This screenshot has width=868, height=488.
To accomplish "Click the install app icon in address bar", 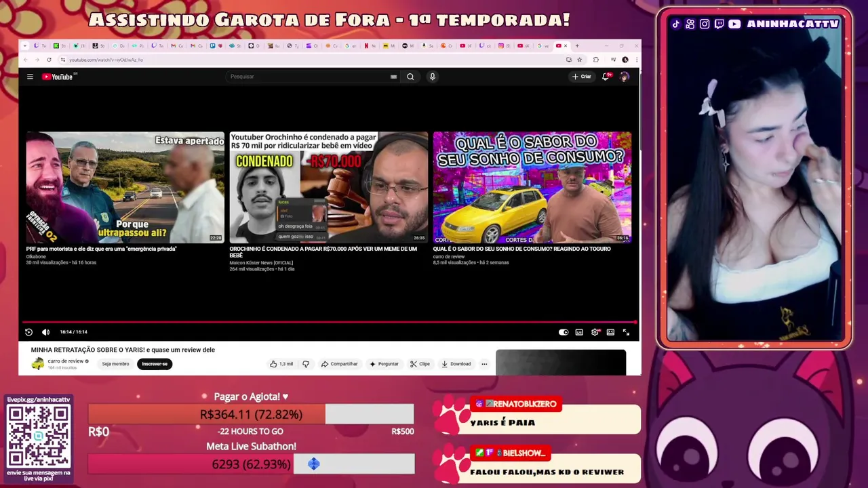I will tap(569, 60).
